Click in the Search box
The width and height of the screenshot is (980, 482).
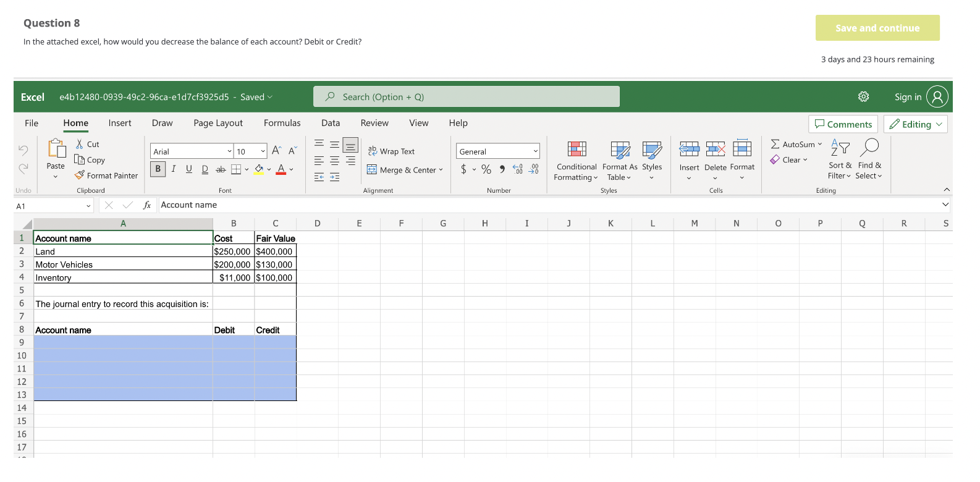(x=467, y=96)
